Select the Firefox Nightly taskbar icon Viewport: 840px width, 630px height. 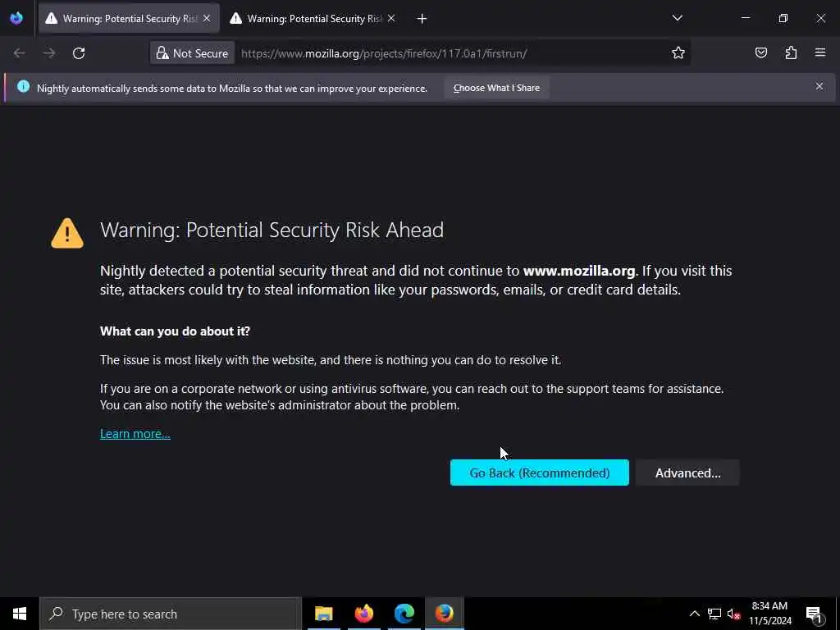click(x=444, y=614)
